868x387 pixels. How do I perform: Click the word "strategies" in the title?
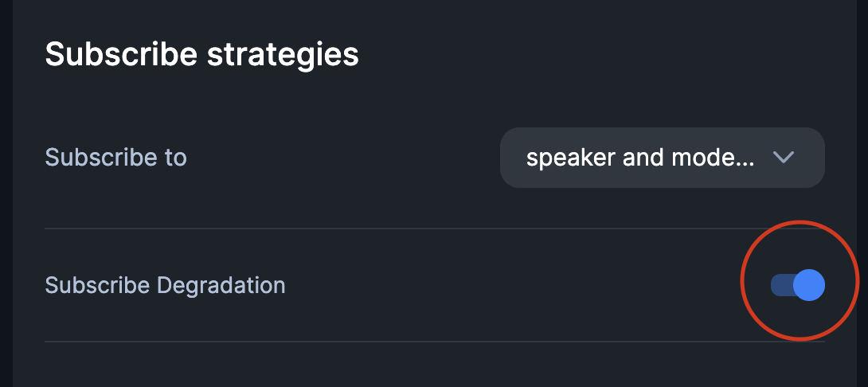283,55
